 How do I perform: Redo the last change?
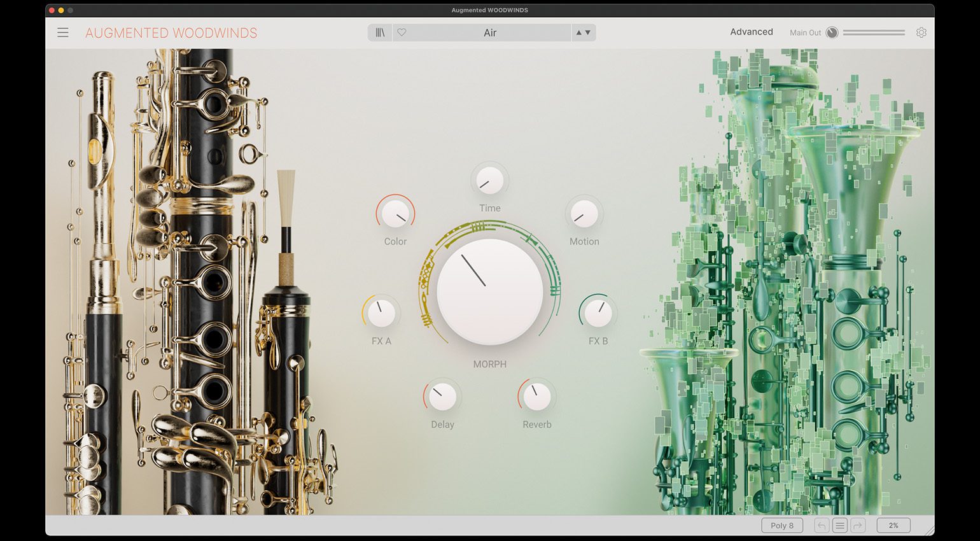coord(858,526)
